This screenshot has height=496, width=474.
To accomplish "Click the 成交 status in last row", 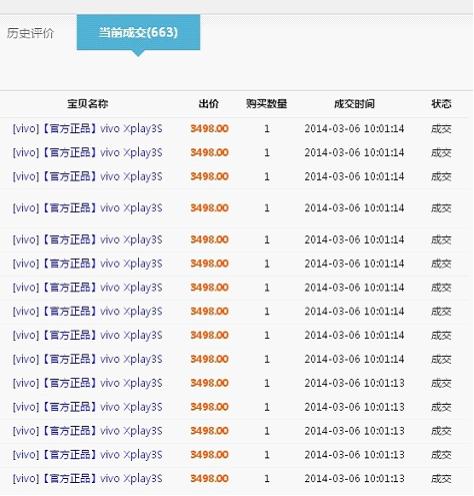I will (x=441, y=479).
